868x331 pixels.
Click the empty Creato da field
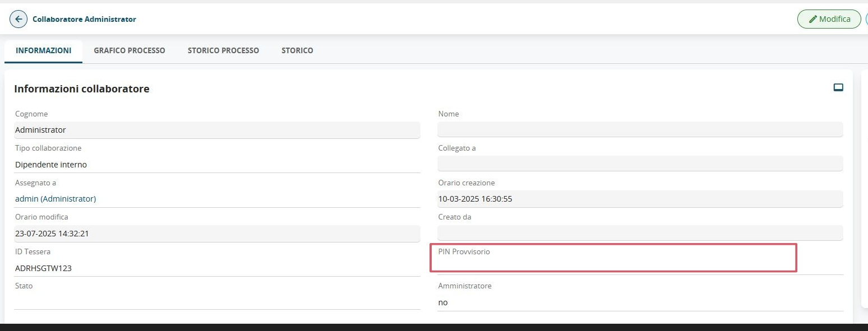click(x=640, y=233)
